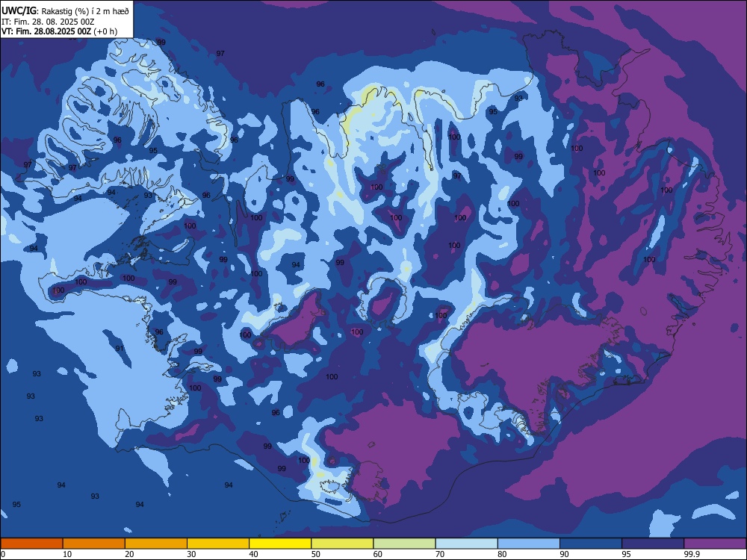Click the legend tick label '0'
This screenshot has width=747, height=560.
tap(3, 554)
